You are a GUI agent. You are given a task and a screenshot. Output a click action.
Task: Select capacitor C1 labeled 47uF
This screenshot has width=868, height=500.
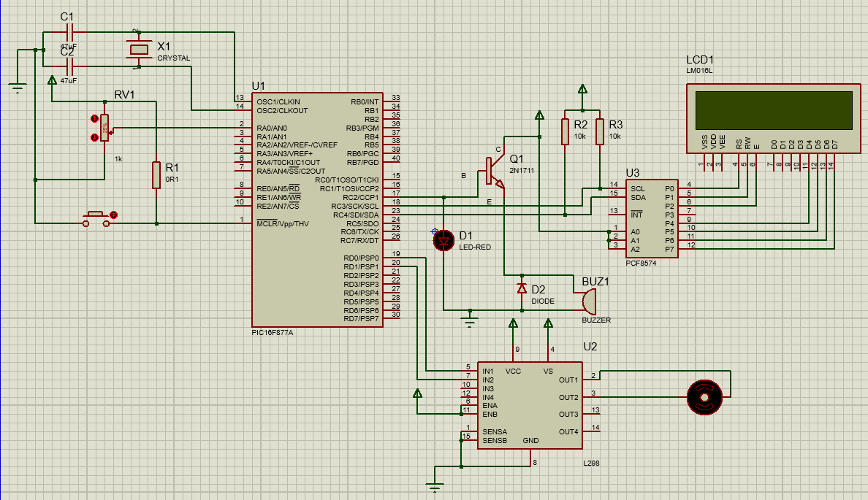[x=69, y=31]
